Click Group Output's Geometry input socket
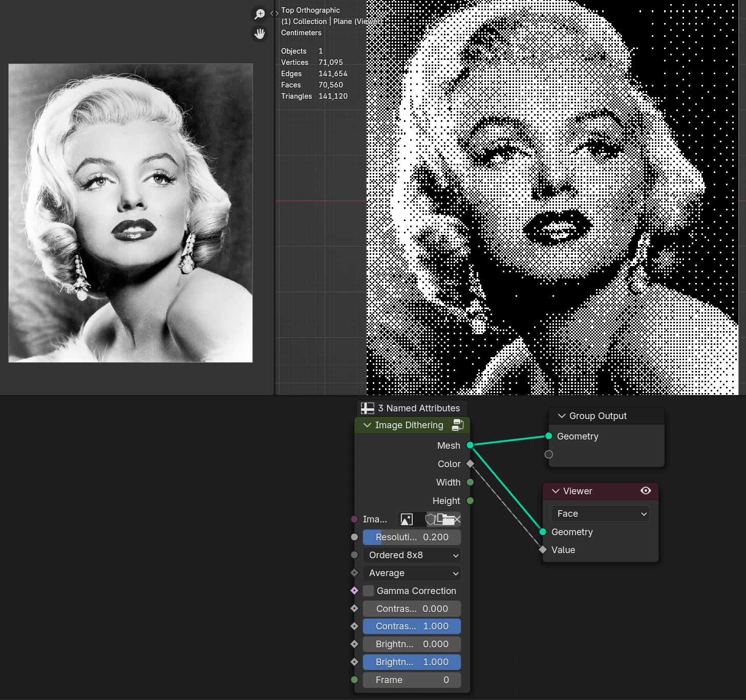The image size is (746, 700). pos(549,436)
